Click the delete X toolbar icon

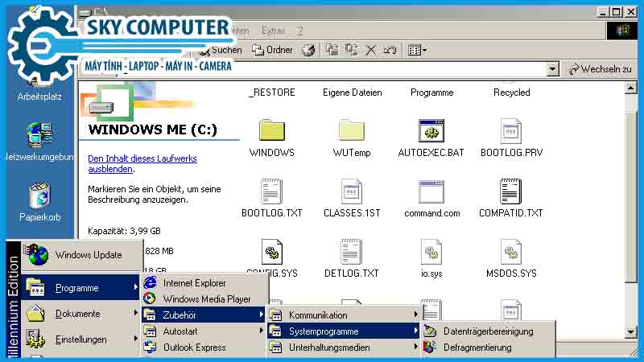371,50
